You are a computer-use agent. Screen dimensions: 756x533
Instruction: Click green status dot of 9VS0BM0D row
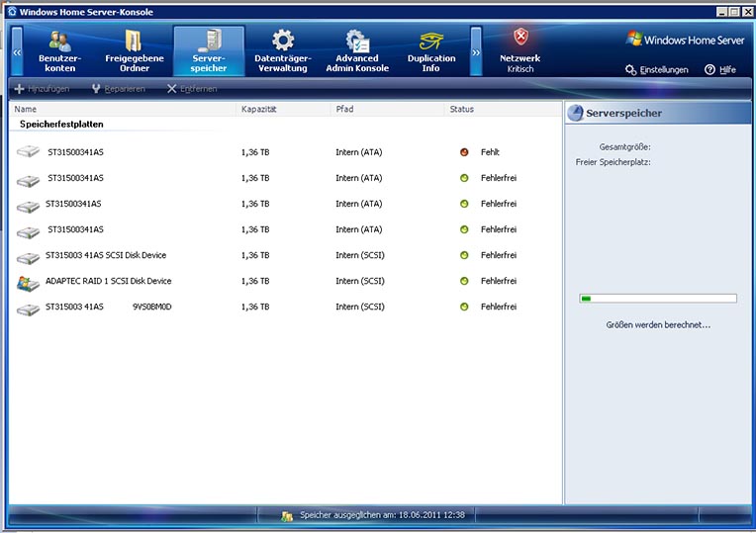coord(464,307)
